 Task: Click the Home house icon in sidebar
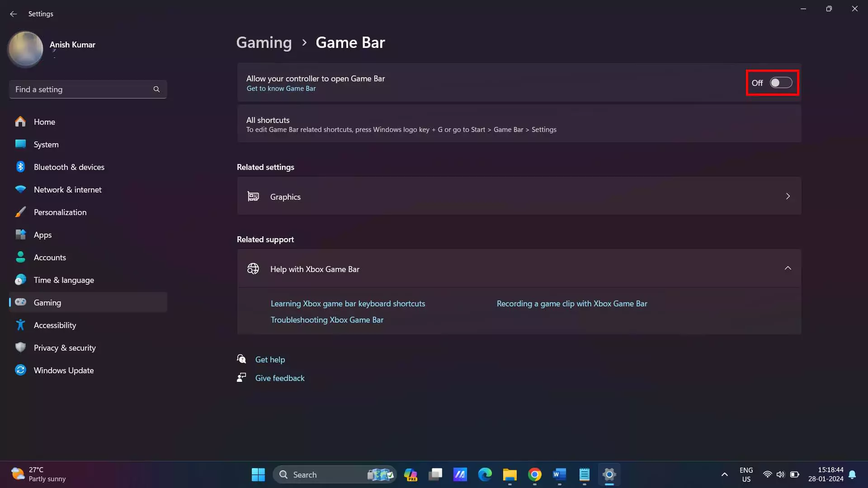coord(20,122)
